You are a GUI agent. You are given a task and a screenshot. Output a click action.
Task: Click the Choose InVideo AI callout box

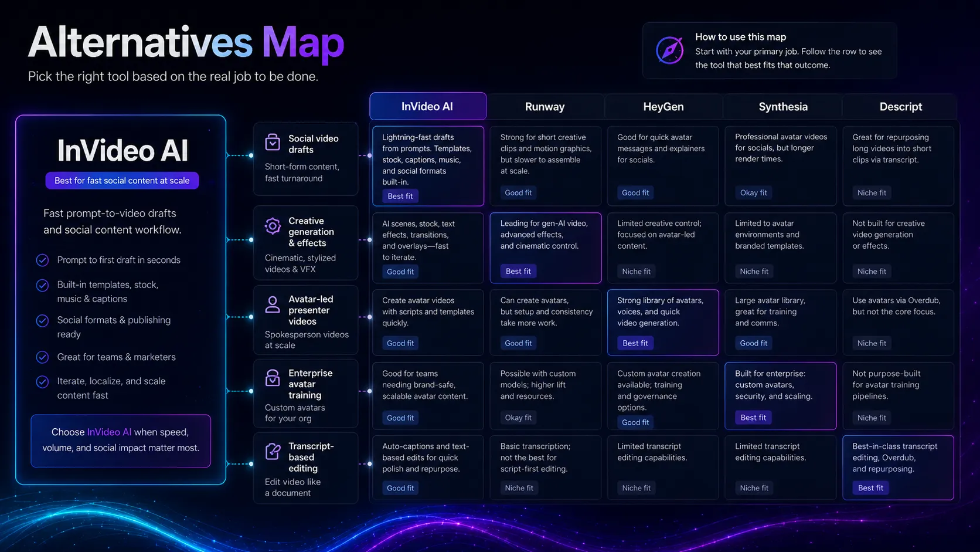click(x=121, y=441)
